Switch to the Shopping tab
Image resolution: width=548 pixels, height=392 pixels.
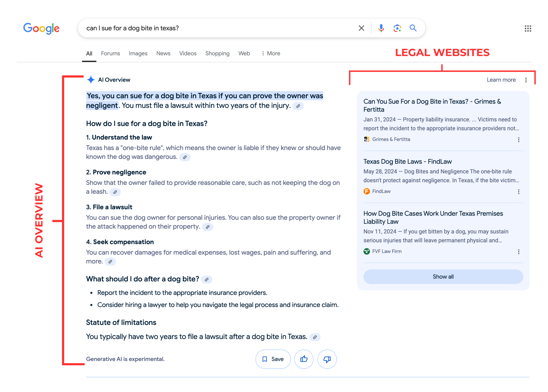[217, 53]
